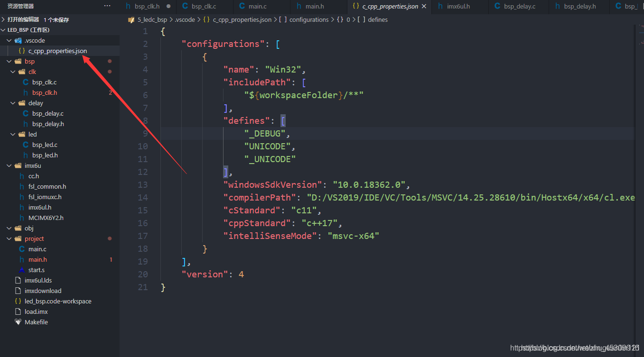The width and height of the screenshot is (644, 357).
Task: Switch to the bsp_delay.h tab
Action: 580,6
